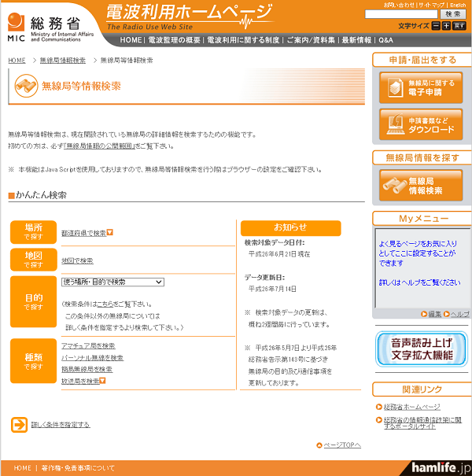Open the 電波監理の概要 menu item
The width and height of the screenshot is (472, 476).
coord(174,39)
